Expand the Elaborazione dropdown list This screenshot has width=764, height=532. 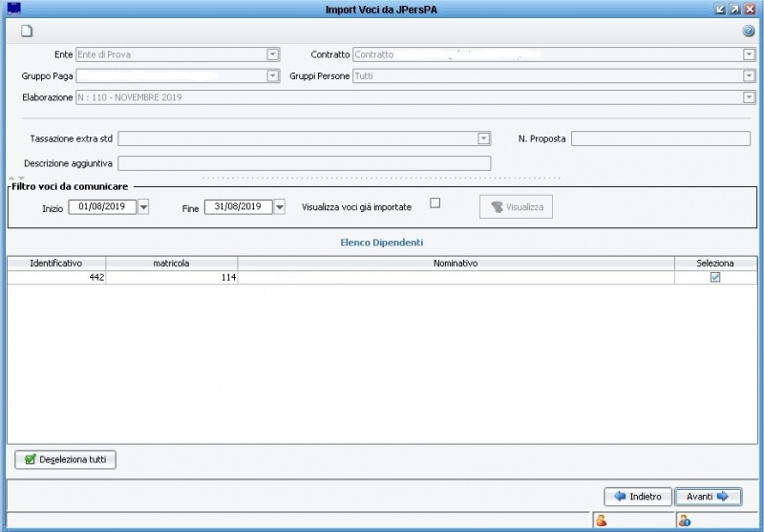(x=749, y=97)
